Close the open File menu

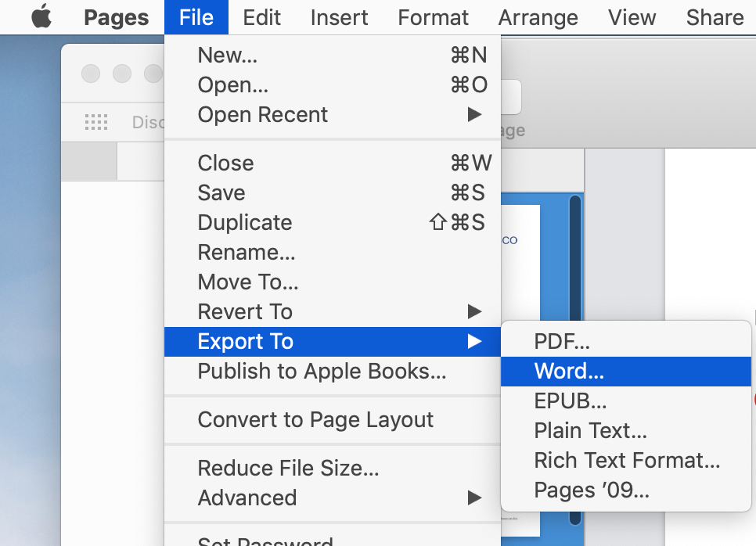tap(196, 17)
